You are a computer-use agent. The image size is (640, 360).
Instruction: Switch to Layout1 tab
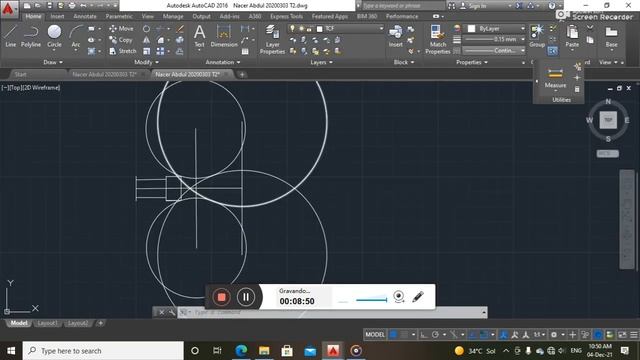tap(47, 323)
